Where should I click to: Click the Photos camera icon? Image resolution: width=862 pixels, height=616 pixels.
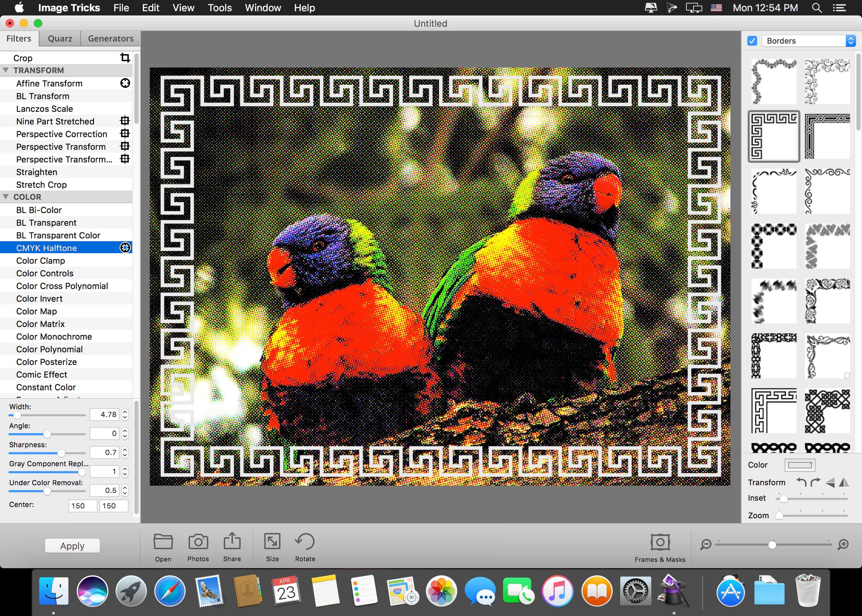click(198, 542)
